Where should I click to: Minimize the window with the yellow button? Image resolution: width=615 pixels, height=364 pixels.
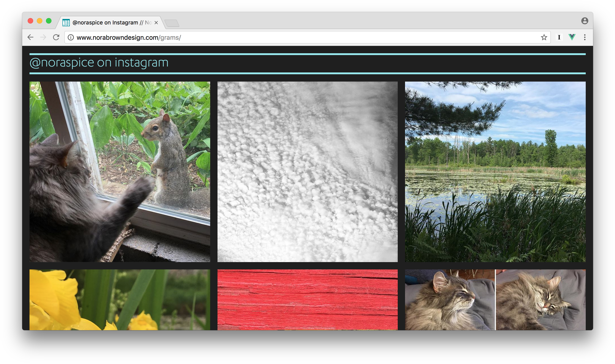pyautogui.click(x=40, y=21)
